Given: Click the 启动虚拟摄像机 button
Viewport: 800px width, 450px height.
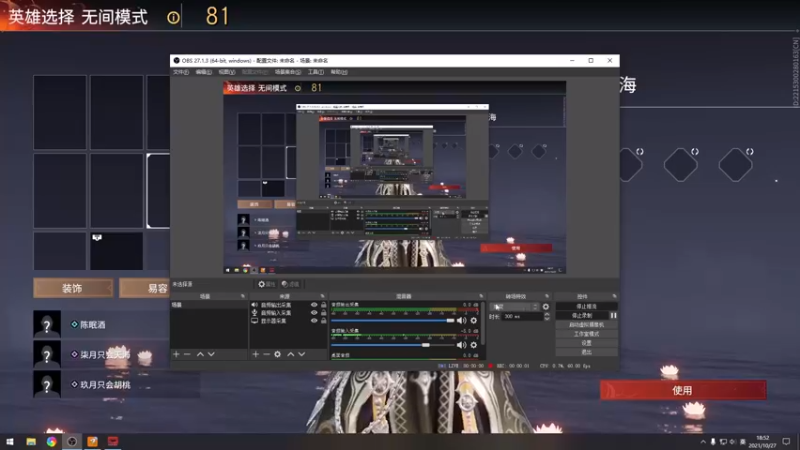Looking at the screenshot, I should click(x=586, y=325).
